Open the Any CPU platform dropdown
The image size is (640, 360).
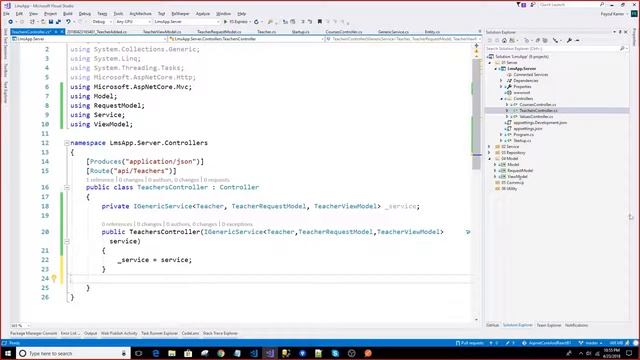click(133, 22)
